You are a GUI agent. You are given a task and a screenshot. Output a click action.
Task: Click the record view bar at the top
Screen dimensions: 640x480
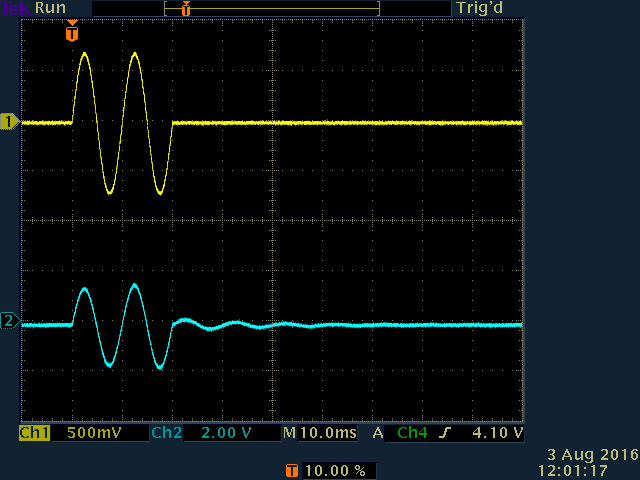(x=272, y=8)
